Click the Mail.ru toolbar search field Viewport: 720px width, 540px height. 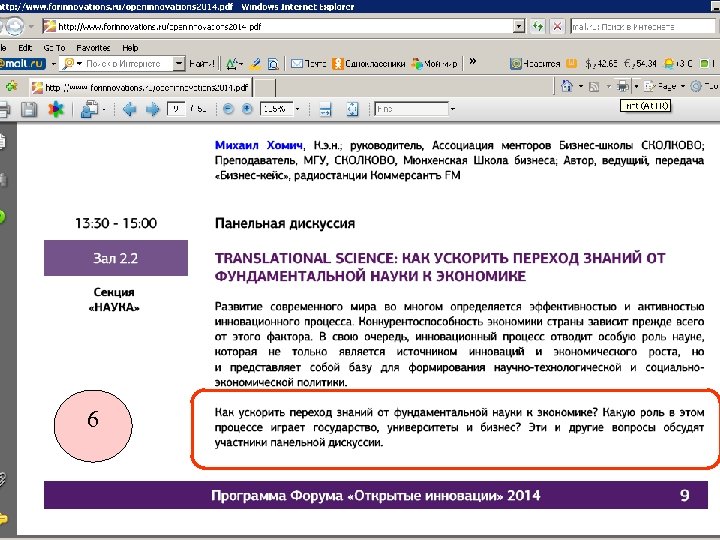117,64
